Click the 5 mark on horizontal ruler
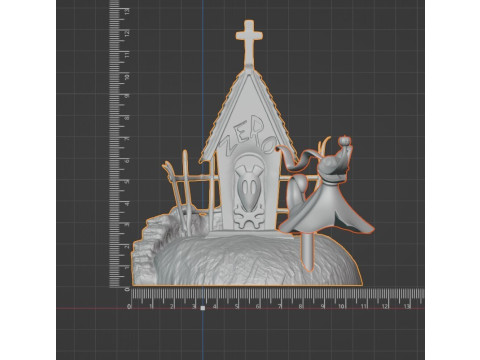This screenshot has height=360, width=480. point(236,306)
